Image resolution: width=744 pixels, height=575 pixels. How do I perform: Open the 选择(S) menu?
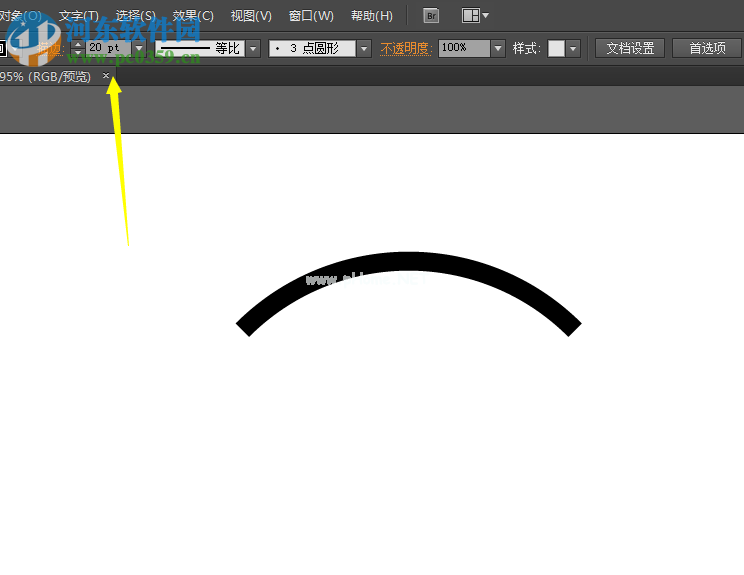pos(136,16)
